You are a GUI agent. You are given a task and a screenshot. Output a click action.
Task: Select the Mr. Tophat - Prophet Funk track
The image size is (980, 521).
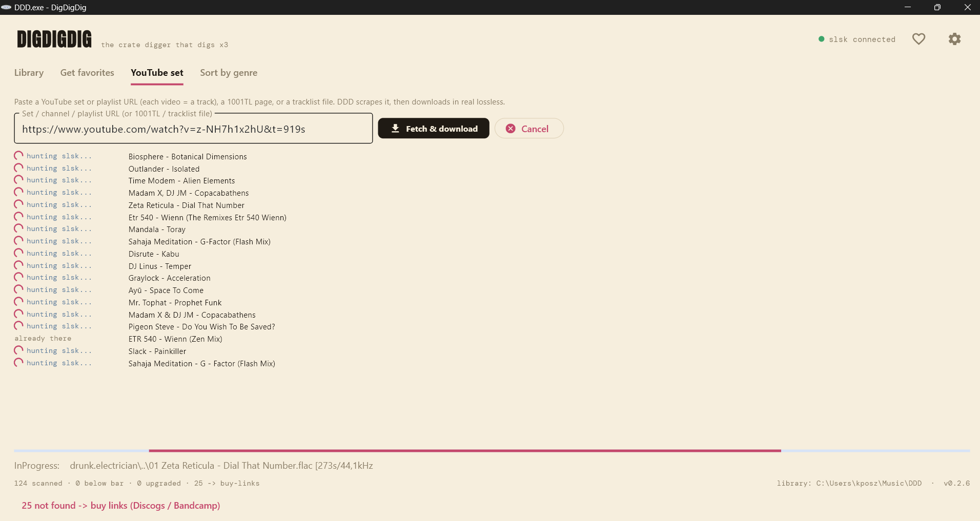click(175, 303)
